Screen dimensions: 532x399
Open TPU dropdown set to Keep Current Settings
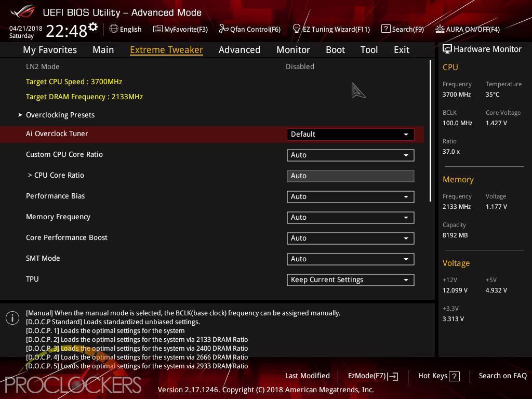point(351,280)
